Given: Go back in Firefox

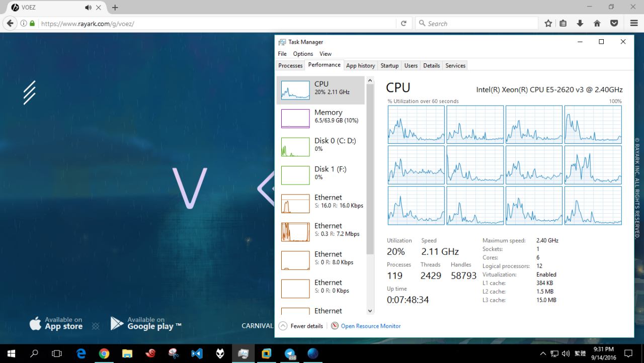Looking at the screenshot, I should tap(10, 23).
